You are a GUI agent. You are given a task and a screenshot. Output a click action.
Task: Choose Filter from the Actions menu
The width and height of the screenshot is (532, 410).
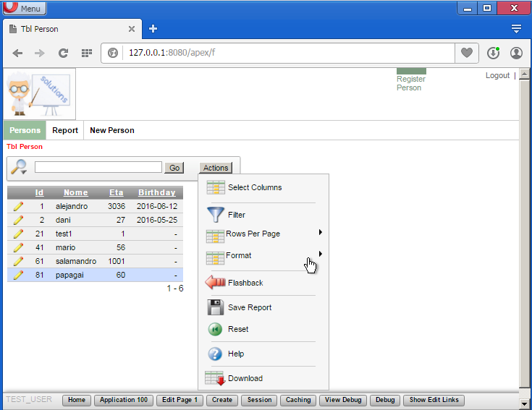coord(237,215)
